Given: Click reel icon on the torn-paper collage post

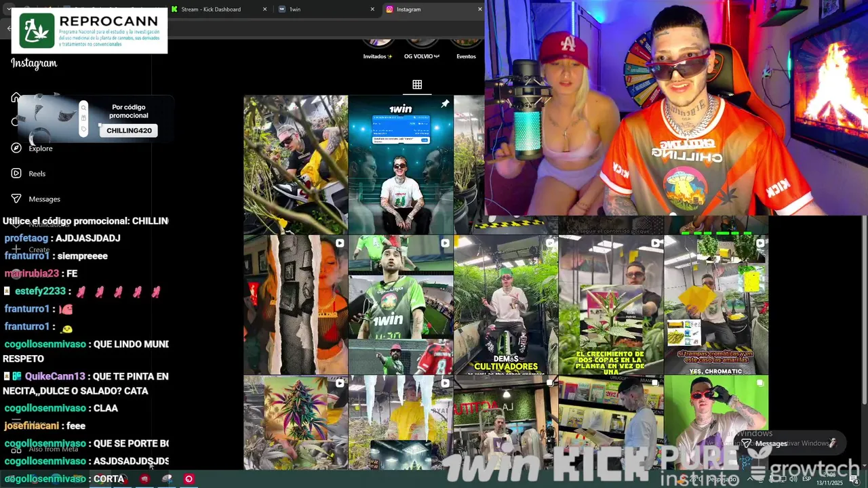Looking at the screenshot, I should [x=340, y=243].
